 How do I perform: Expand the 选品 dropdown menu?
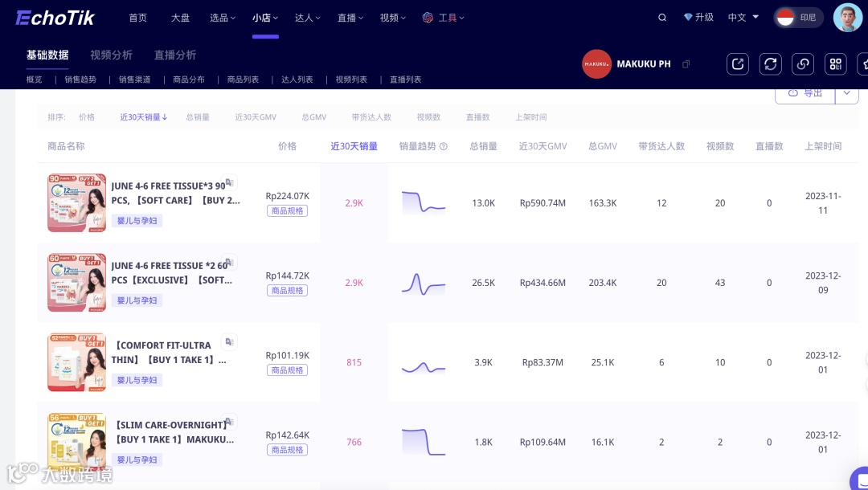pyautogui.click(x=223, y=18)
